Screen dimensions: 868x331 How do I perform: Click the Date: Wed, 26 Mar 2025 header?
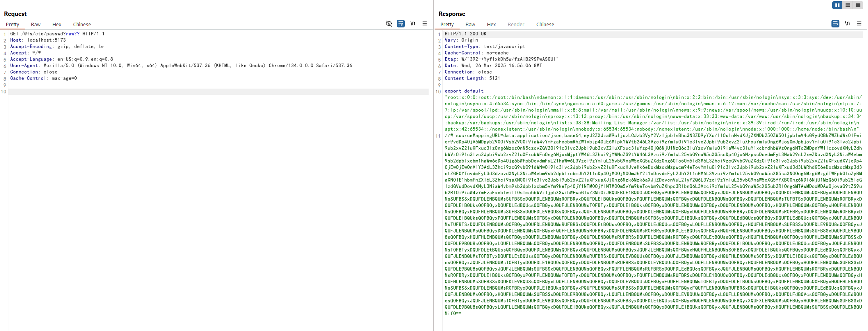493,66
